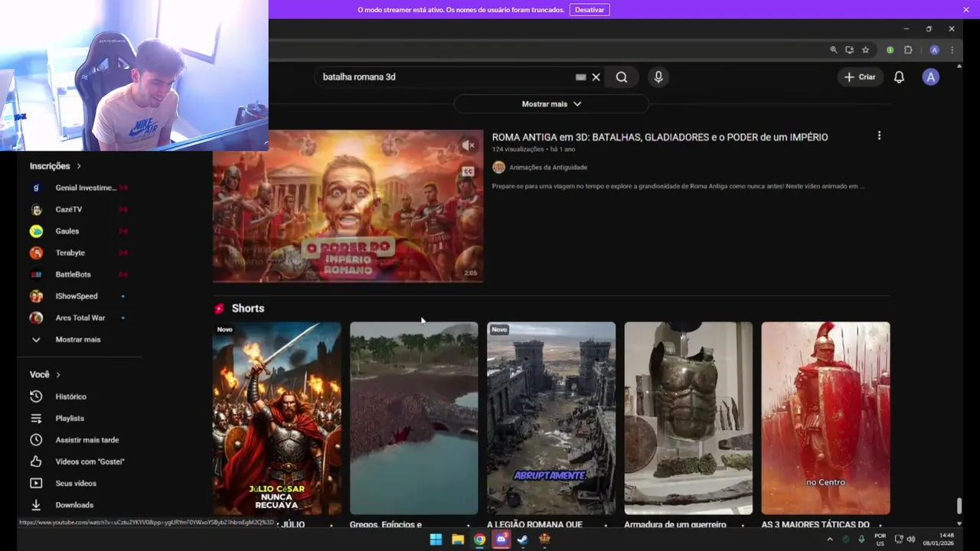Open Discord from the taskbar
The image size is (980, 551).
pyautogui.click(x=501, y=540)
